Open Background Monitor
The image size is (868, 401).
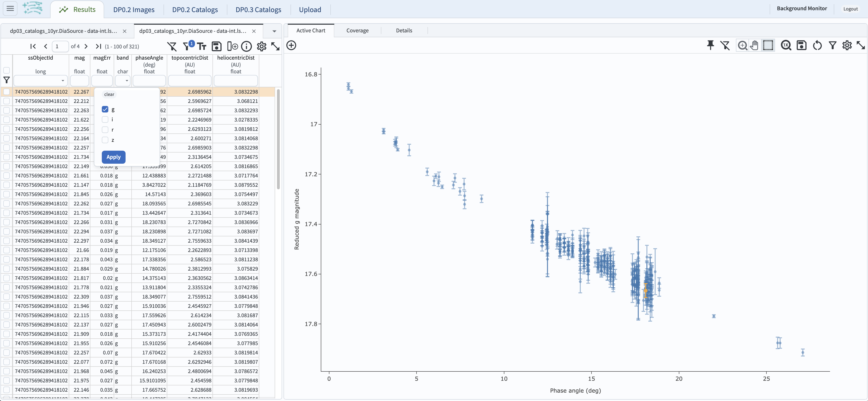[802, 8]
